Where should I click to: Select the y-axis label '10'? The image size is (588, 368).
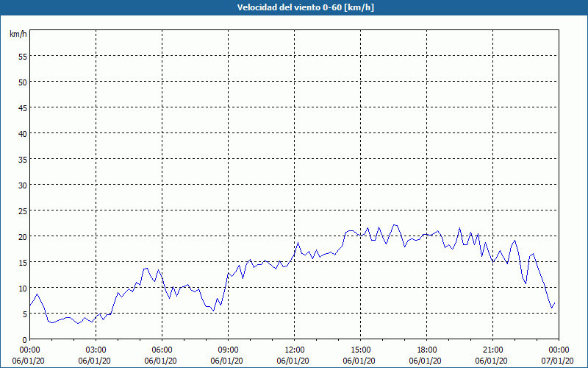pyautogui.click(x=23, y=288)
